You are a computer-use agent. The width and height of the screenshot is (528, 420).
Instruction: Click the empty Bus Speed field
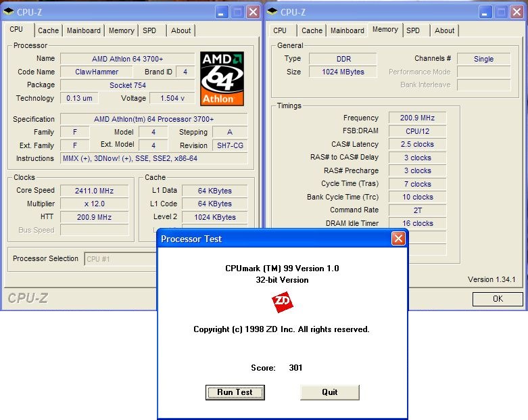[x=94, y=230]
